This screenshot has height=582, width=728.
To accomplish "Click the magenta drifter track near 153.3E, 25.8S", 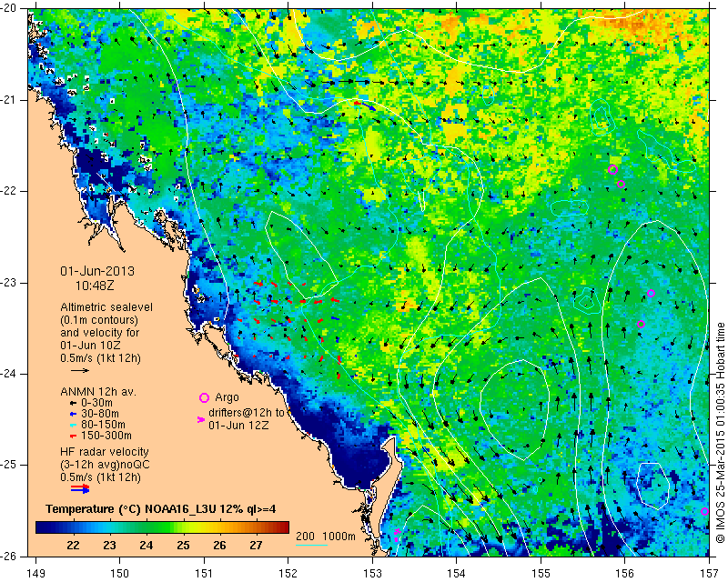I will (x=397, y=535).
